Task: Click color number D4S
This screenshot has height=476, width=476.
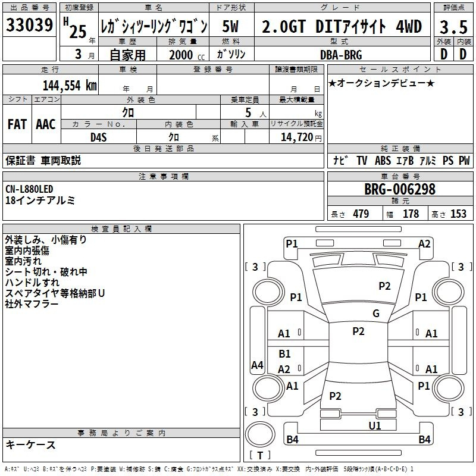Action: [99, 137]
